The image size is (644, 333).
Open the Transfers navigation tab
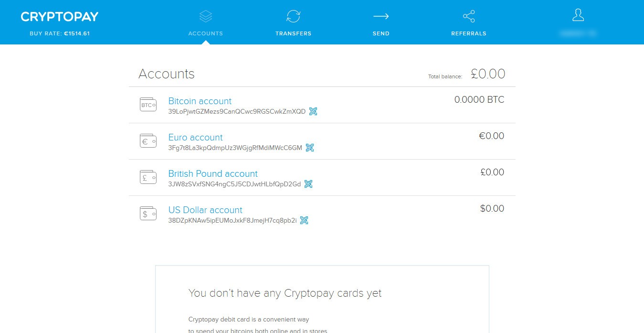[293, 33]
